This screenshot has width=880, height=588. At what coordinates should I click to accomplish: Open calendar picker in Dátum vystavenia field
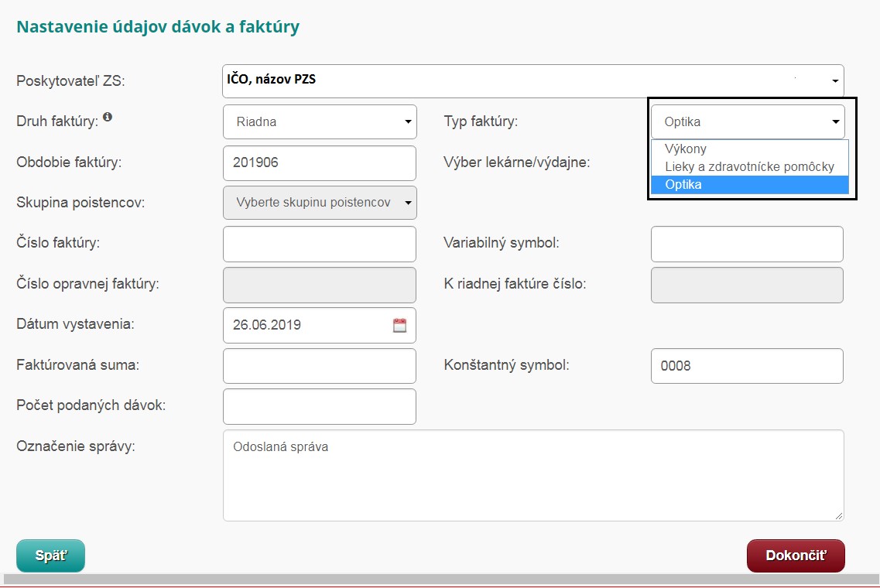point(399,326)
